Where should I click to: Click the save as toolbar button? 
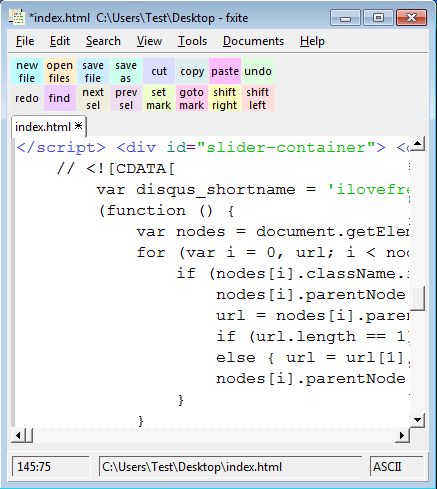126,71
